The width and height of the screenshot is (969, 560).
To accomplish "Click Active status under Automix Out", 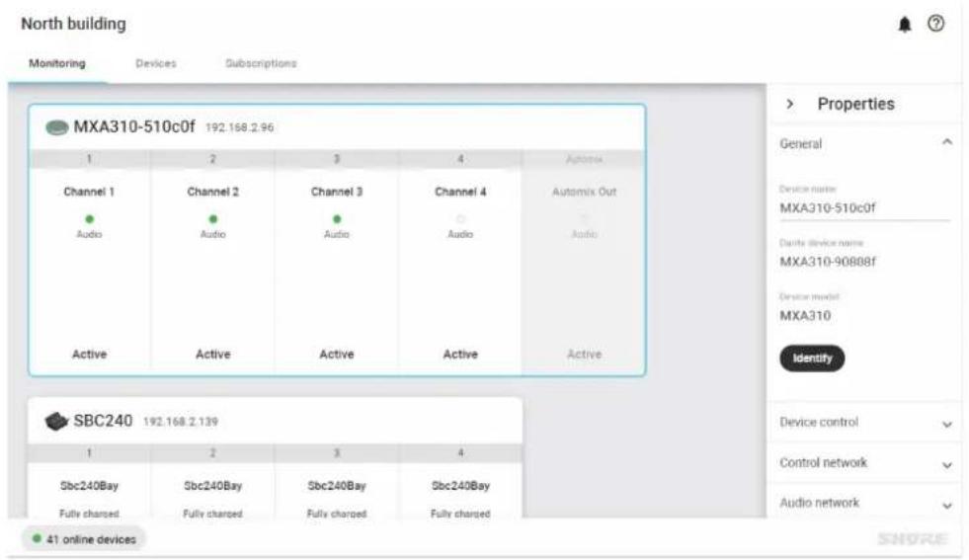I will click(584, 355).
